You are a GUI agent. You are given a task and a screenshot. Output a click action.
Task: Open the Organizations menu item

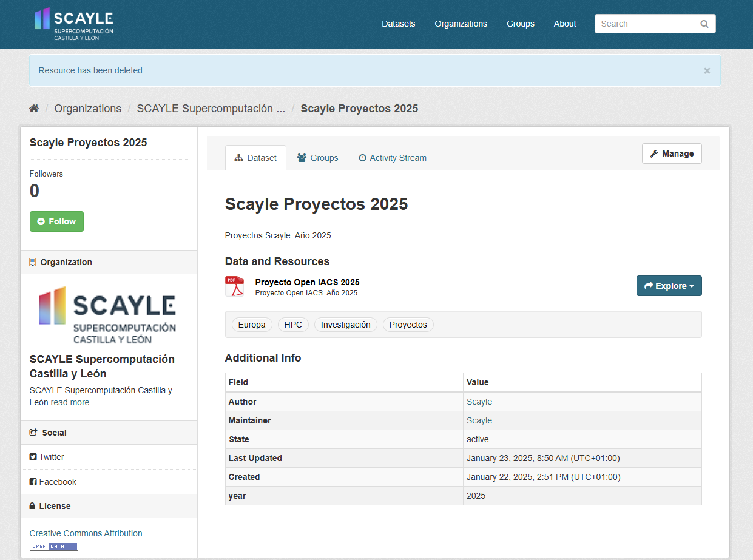tap(461, 24)
